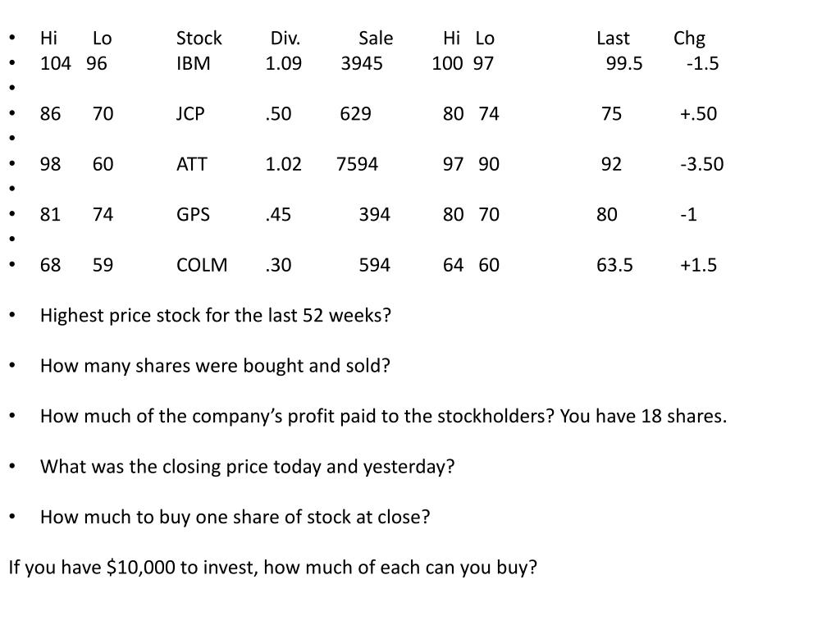Click the Sale column header
The height and width of the screenshot is (630, 840).
click(376, 38)
